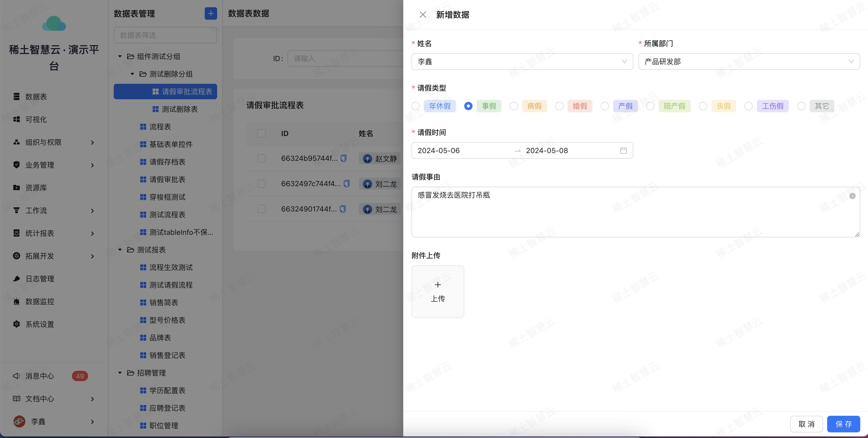Click the calendar icon in date range field
Screen dimensions: 868x438
[623, 150]
